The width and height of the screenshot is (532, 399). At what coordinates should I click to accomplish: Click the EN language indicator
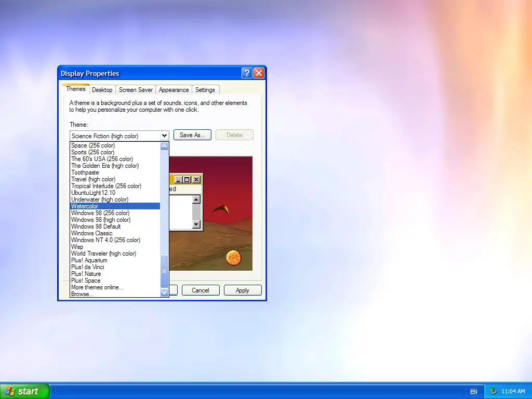[474, 392]
